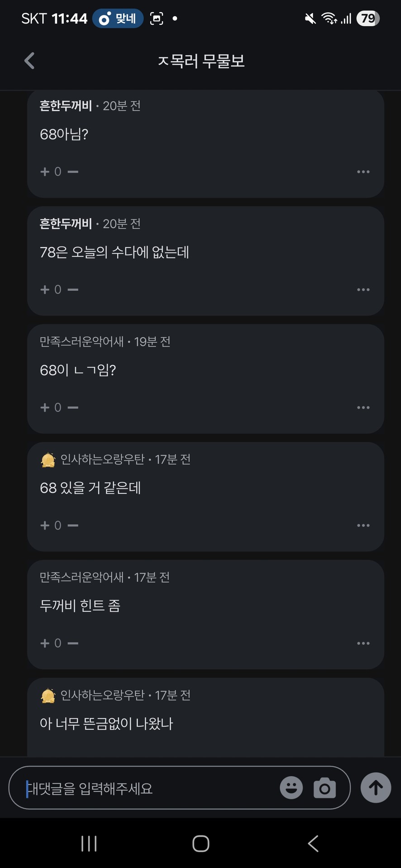This screenshot has width=401, height=868.
Task: Open more options for "두꺼비 힌트 좀" comment
Action: pos(363,643)
